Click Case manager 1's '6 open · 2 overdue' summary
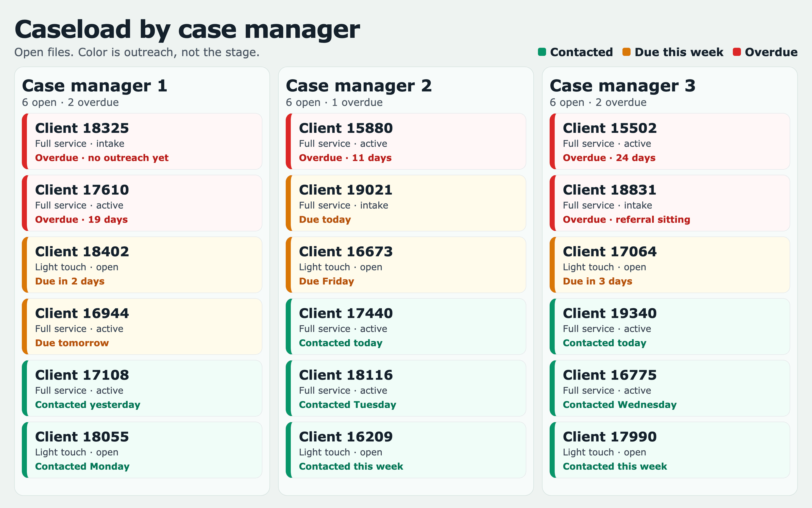 [71, 102]
